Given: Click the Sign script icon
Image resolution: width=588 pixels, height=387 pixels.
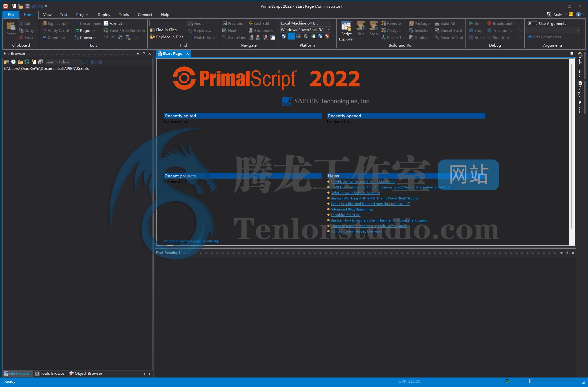Looking at the screenshot, I should [44, 23].
